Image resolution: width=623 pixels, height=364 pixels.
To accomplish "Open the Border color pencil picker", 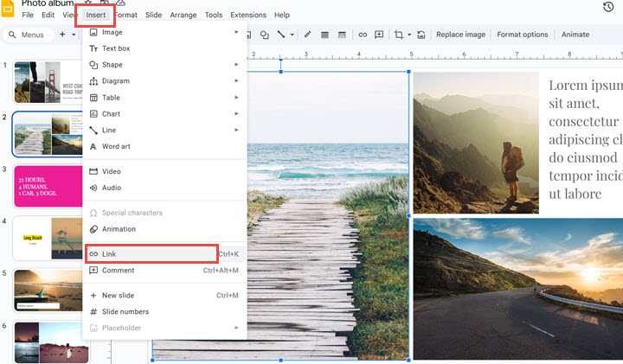I will coord(307,35).
